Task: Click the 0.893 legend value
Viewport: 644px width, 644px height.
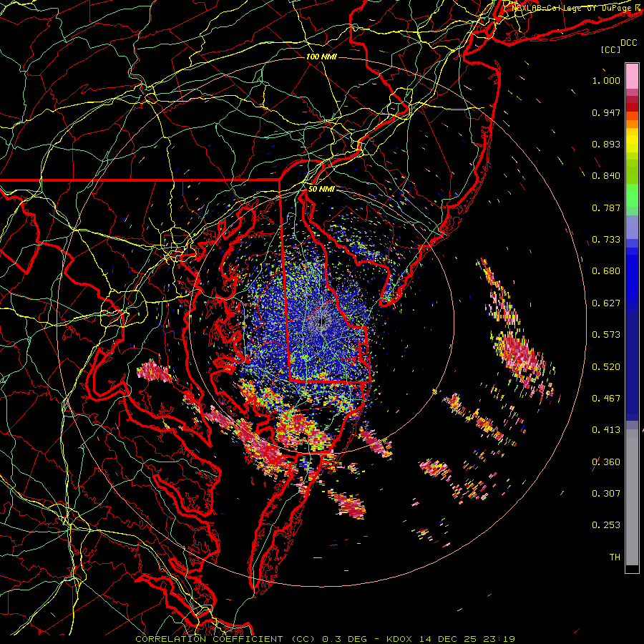Action: coord(606,144)
